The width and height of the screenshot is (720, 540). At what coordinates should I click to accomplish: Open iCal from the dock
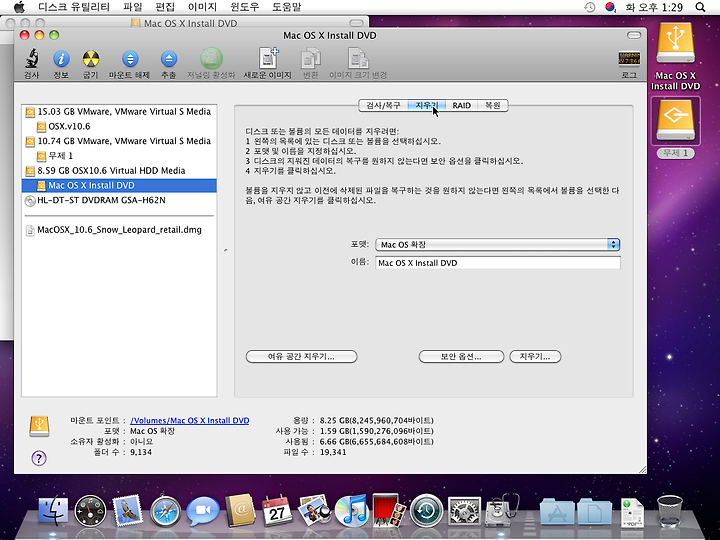277,511
